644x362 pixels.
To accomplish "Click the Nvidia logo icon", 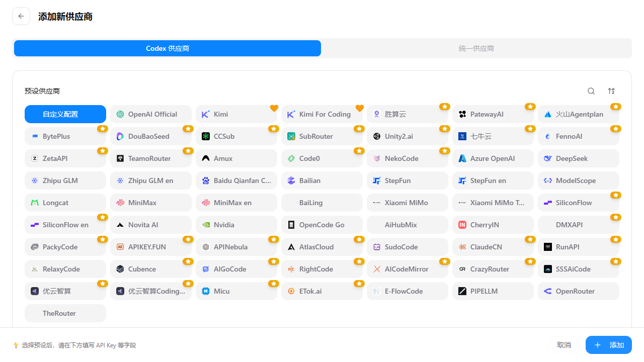I will point(206,225).
